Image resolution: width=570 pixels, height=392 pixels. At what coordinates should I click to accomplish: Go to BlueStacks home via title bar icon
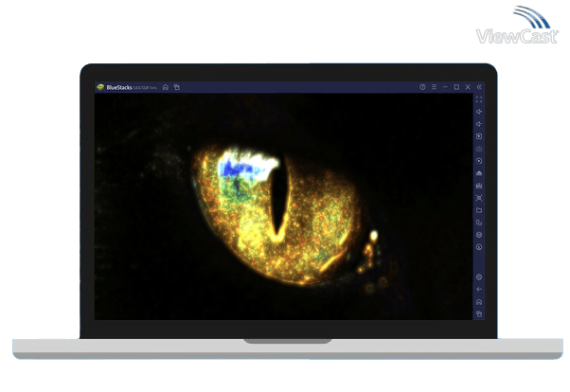[x=166, y=87]
